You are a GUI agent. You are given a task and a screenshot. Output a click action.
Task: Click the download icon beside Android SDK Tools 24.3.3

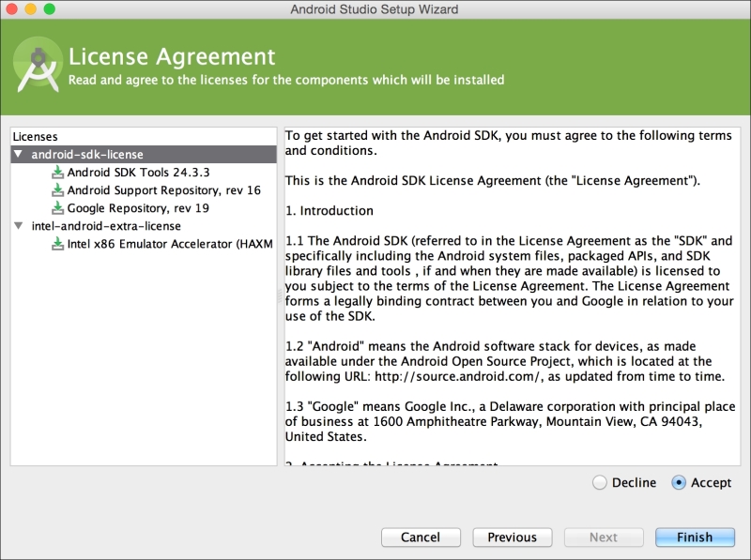(x=58, y=173)
